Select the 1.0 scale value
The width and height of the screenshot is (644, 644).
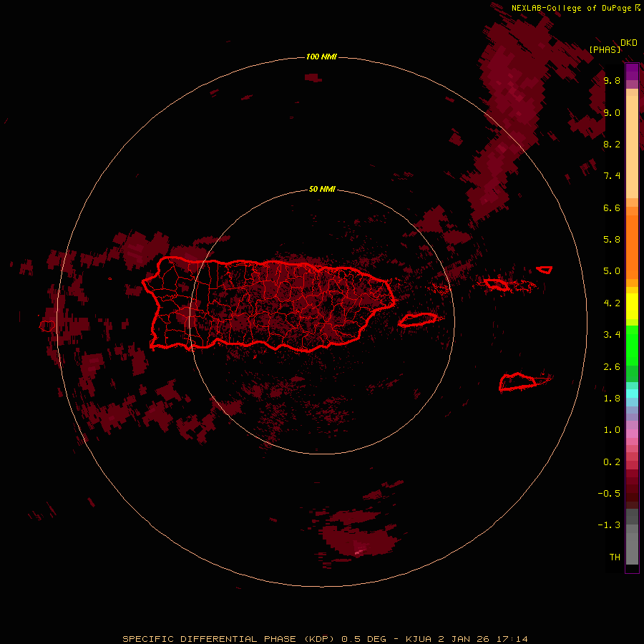(612, 430)
